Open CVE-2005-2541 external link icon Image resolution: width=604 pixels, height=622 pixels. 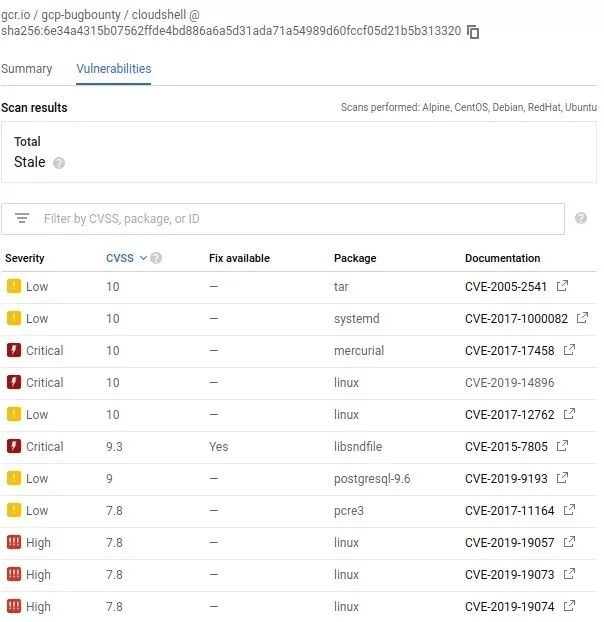[x=562, y=286]
